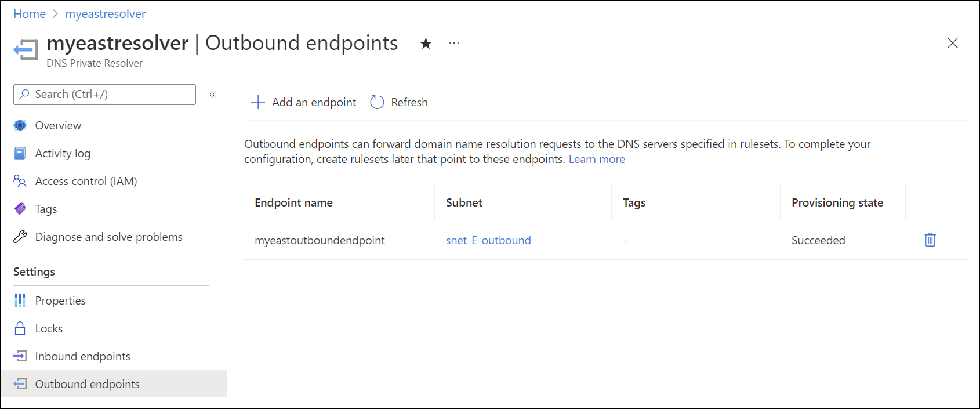980x409 pixels.
Task: Click the Overview globe icon
Action: (x=20, y=125)
